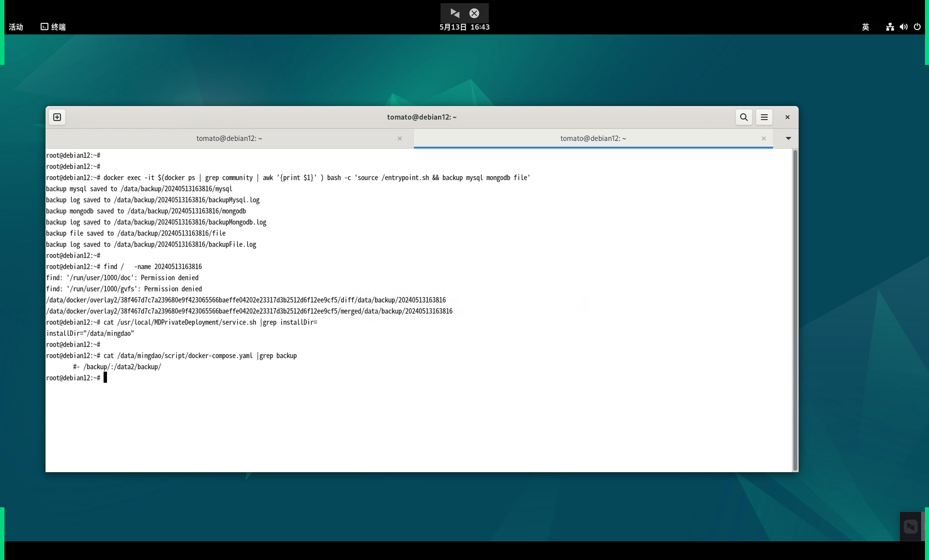This screenshot has height=560, width=929.
Task: Close the first tomato@debian12 tab
Action: (x=400, y=139)
